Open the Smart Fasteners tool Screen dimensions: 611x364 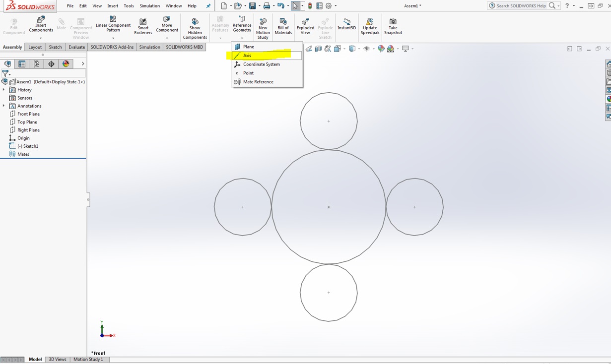coord(143,26)
